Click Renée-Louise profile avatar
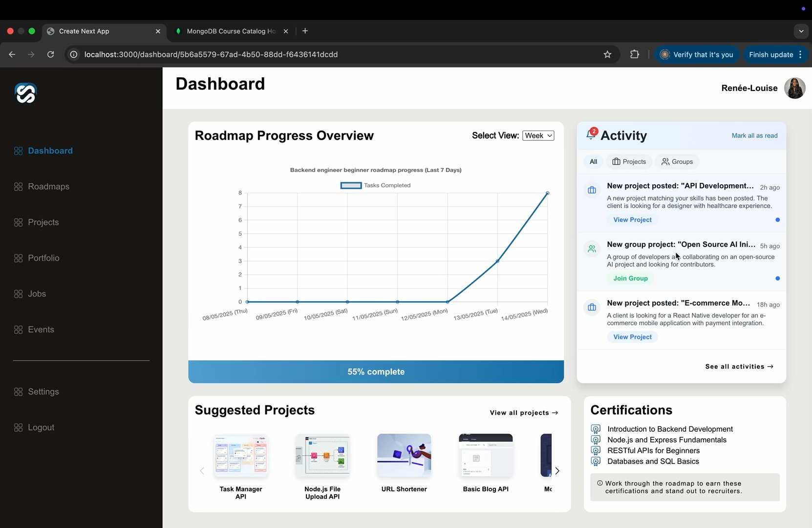 [x=794, y=88]
